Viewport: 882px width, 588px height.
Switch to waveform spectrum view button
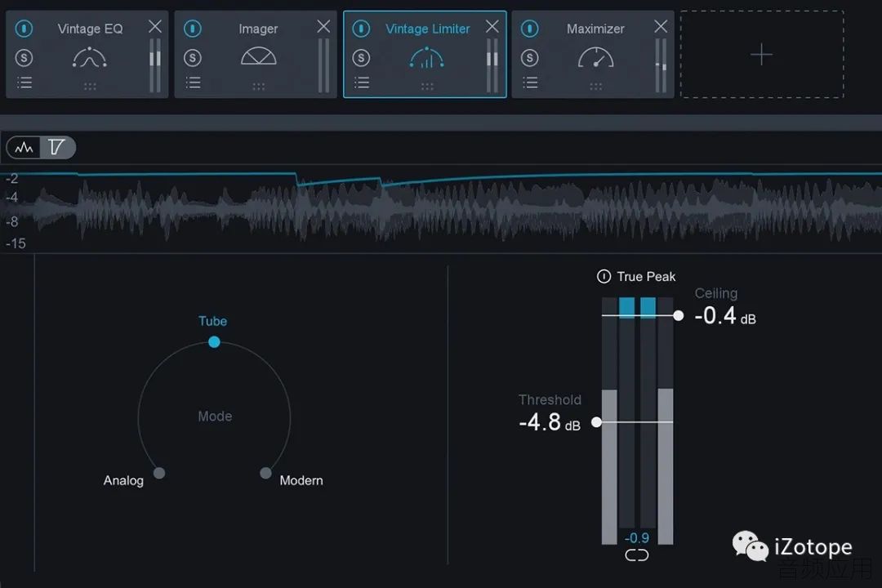coord(24,148)
